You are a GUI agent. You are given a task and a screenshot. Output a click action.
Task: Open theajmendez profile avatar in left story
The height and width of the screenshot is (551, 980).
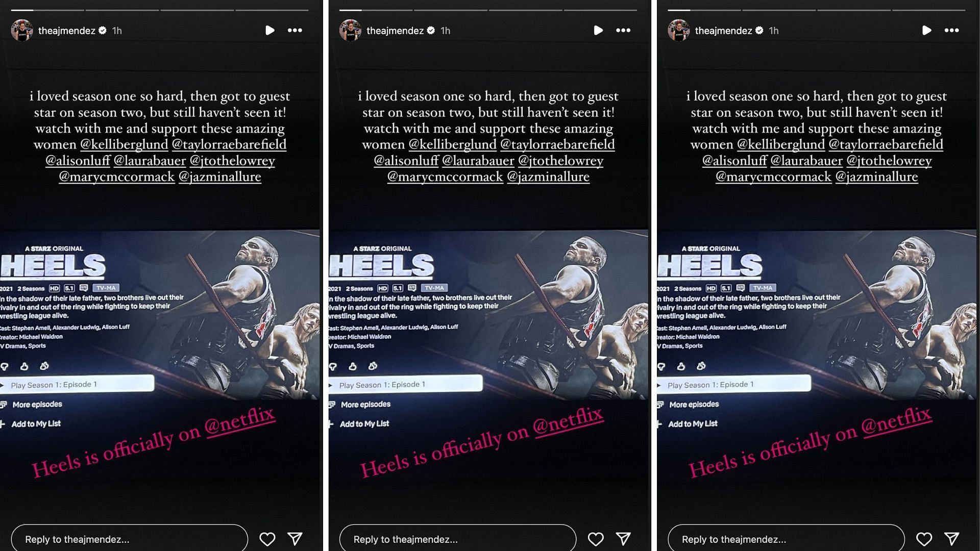point(22,31)
